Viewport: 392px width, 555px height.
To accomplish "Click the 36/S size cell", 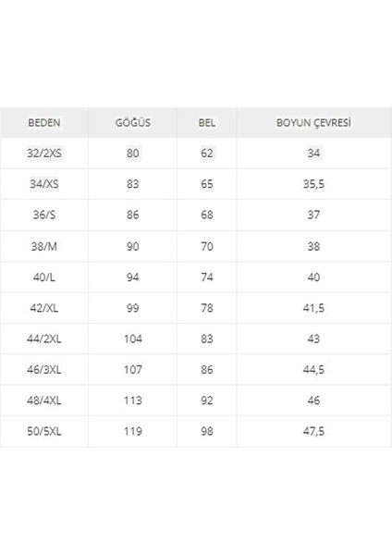I will pyautogui.click(x=44, y=215).
